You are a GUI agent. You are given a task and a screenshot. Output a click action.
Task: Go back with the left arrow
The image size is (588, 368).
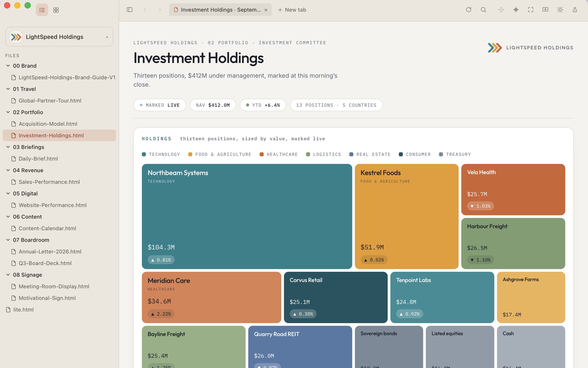pyautogui.click(x=145, y=10)
